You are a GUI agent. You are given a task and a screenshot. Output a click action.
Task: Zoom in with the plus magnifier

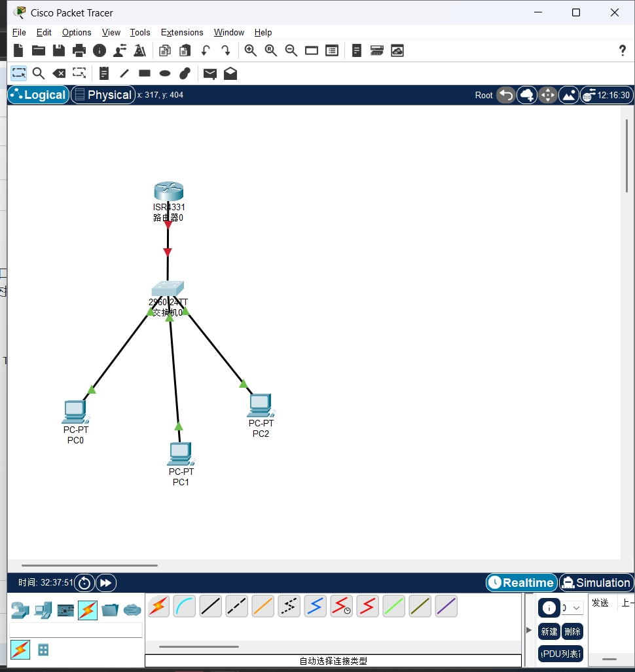click(x=251, y=50)
